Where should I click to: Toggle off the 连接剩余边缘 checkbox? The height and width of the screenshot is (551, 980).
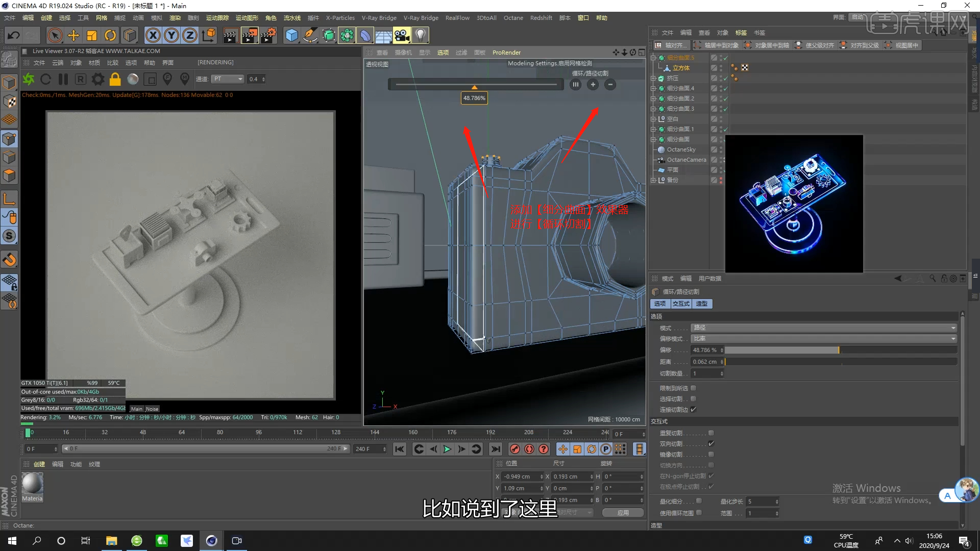point(693,409)
